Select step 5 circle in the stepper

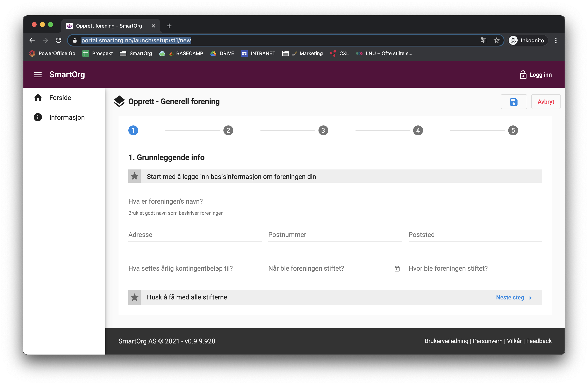click(513, 130)
